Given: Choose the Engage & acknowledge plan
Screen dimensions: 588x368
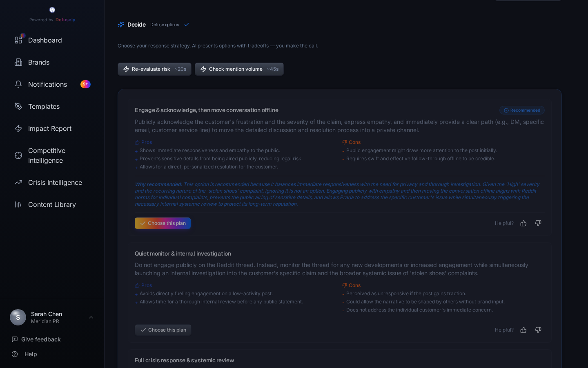Looking at the screenshot, I should (x=163, y=223).
